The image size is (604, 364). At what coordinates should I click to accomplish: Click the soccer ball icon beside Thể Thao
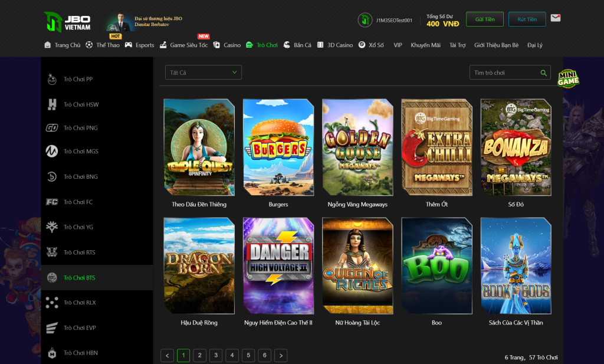click(x=89, y=45)
